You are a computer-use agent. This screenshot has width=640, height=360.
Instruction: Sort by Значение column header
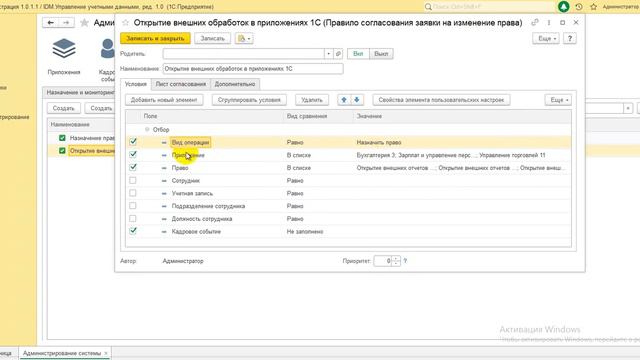462,116
